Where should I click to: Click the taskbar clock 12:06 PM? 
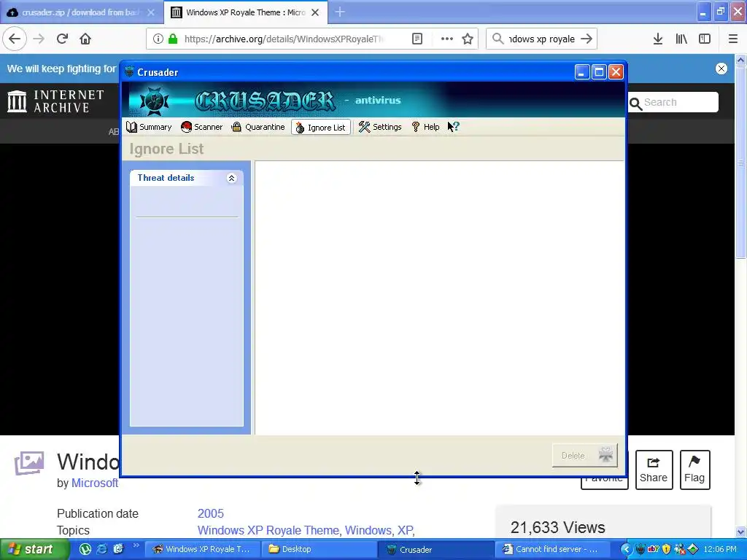pos(720,549)
